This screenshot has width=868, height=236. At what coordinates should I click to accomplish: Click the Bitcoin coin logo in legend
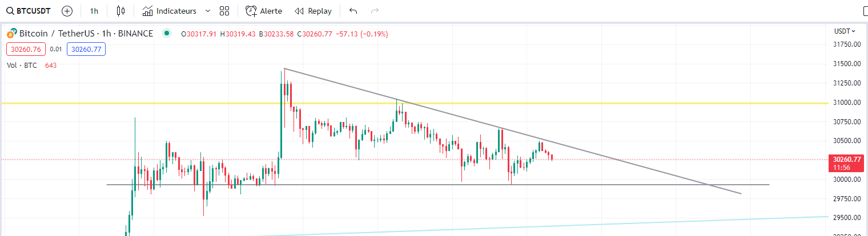click(x=11, y=34)
